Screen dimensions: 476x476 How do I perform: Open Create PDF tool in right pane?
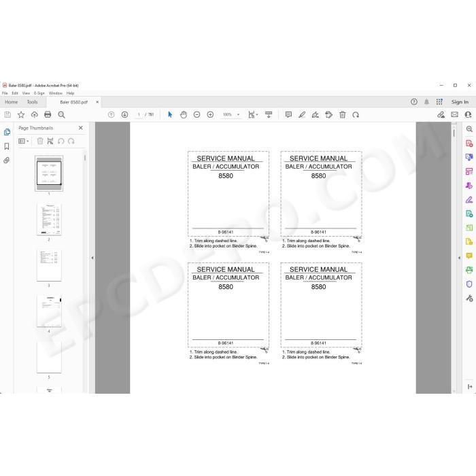pos(469,143)
